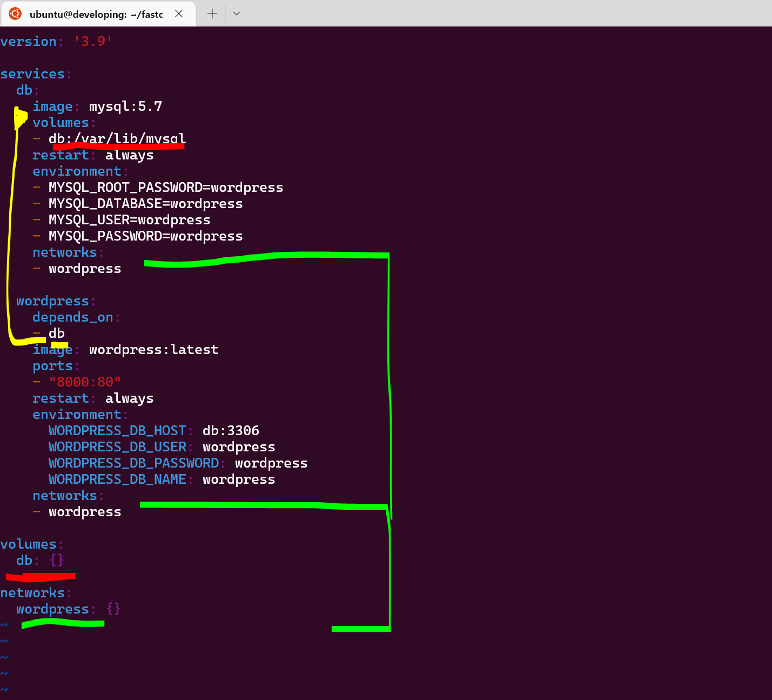This screenshot has width=772, height=700.
Task: Click the image: mysql:5.7 line
Action: (x=97, y=106)
